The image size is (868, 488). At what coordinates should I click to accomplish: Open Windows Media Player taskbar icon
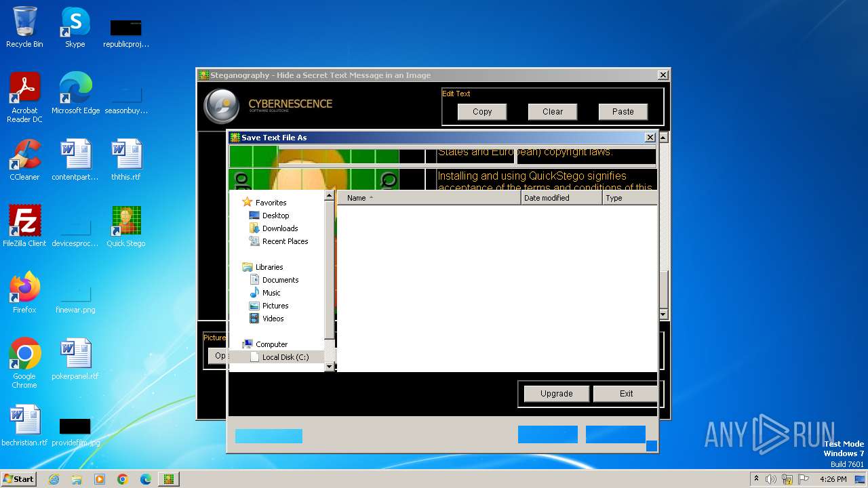(100, 479)
